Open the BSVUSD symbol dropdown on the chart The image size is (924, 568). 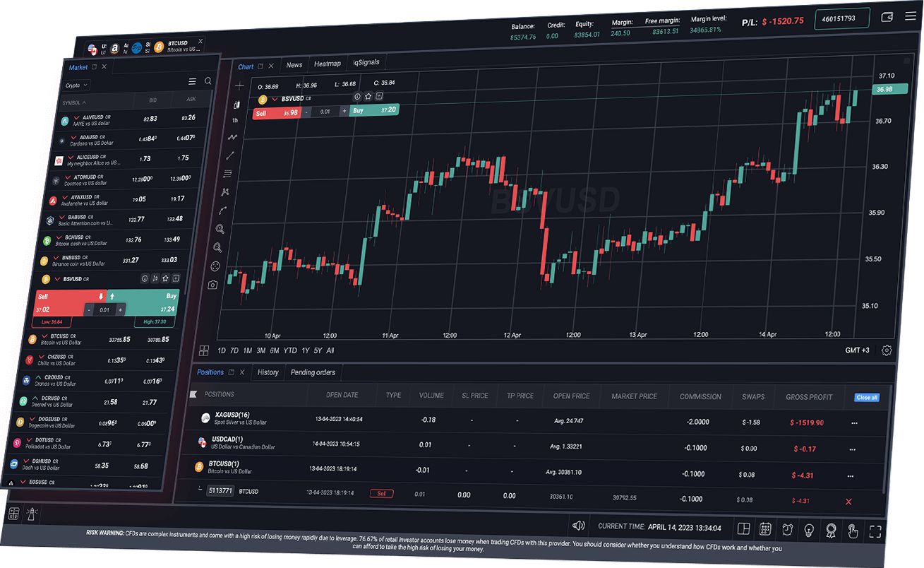click(274, 99)
